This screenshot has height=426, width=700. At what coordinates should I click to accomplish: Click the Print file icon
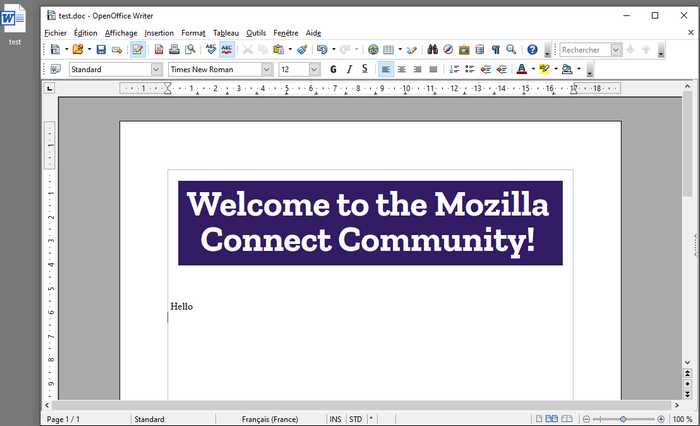[x=174, y=49]
